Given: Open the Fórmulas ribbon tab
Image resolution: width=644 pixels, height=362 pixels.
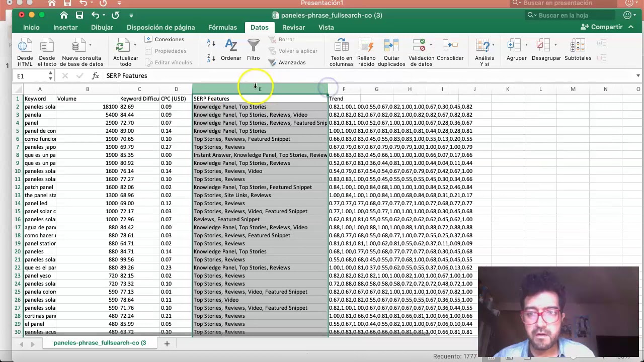Looking at the screenshot, I should coord(222,27).
